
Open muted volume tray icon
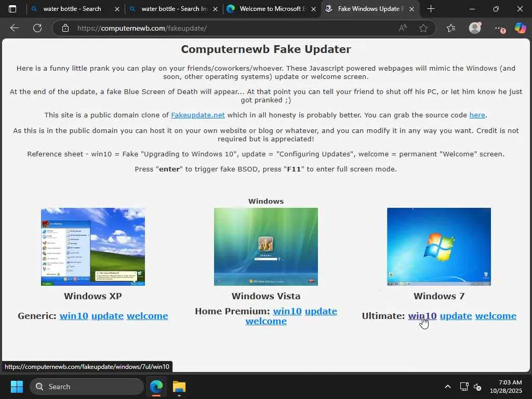(x=477, y=387)
